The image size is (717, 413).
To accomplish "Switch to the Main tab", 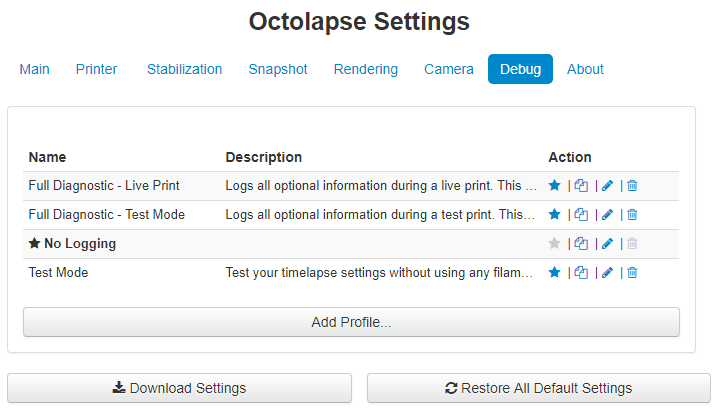I will click(34, 69).
